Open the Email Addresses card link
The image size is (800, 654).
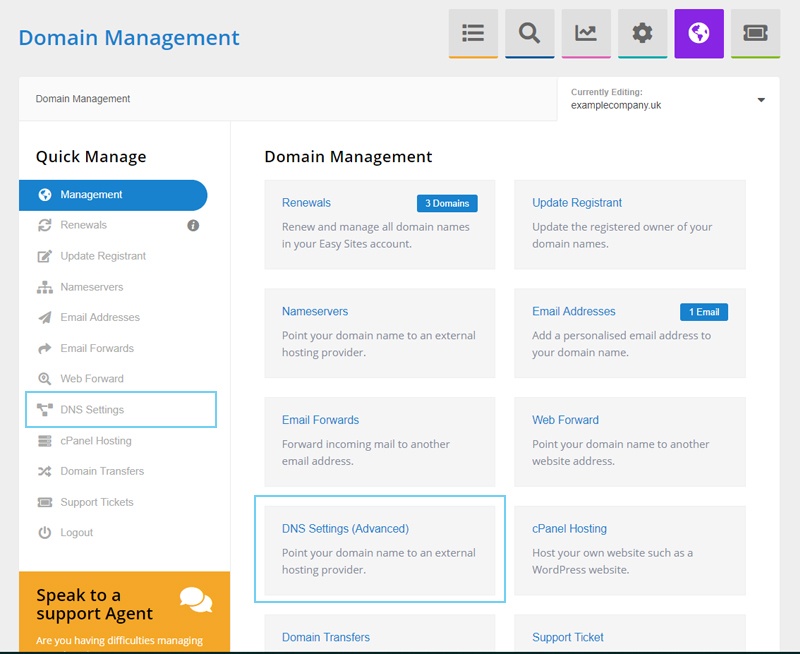574,311
